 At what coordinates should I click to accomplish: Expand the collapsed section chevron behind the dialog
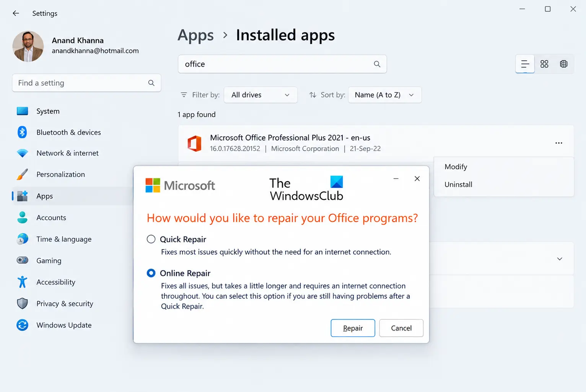pos(560,259)
